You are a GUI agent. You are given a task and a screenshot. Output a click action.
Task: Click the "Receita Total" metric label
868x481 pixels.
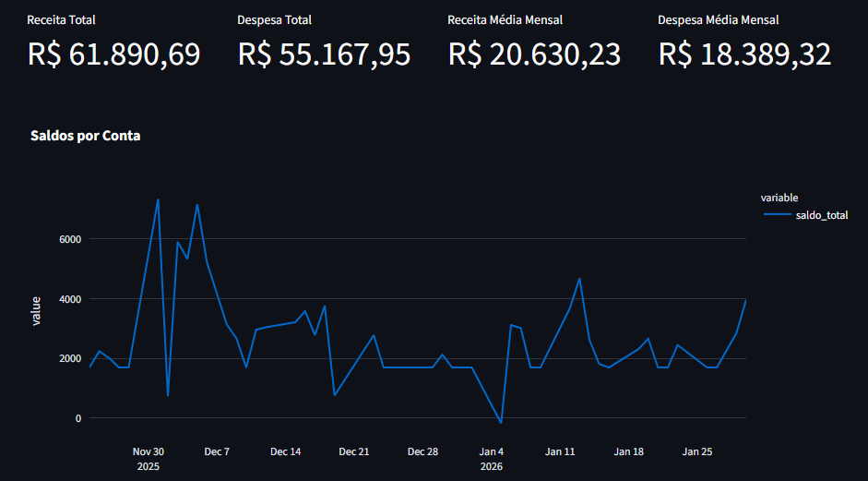pos(61,19)
